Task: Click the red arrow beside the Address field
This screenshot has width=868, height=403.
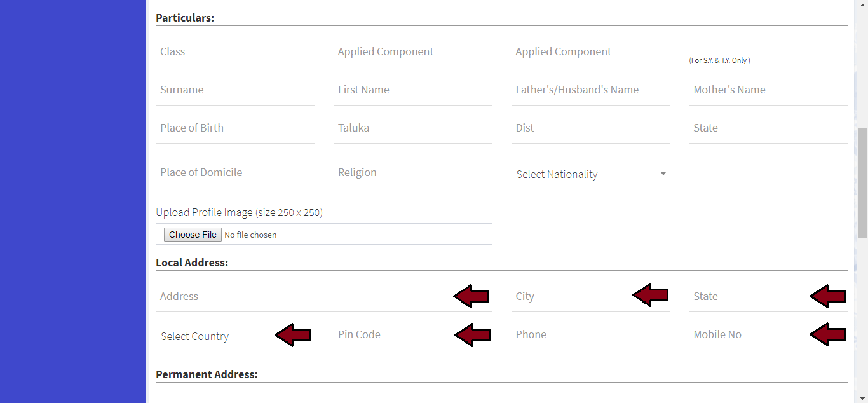Action: [471, 296]
